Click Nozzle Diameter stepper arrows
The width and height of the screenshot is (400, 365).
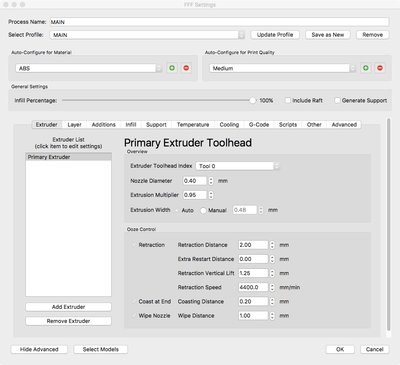click(211, 181)
